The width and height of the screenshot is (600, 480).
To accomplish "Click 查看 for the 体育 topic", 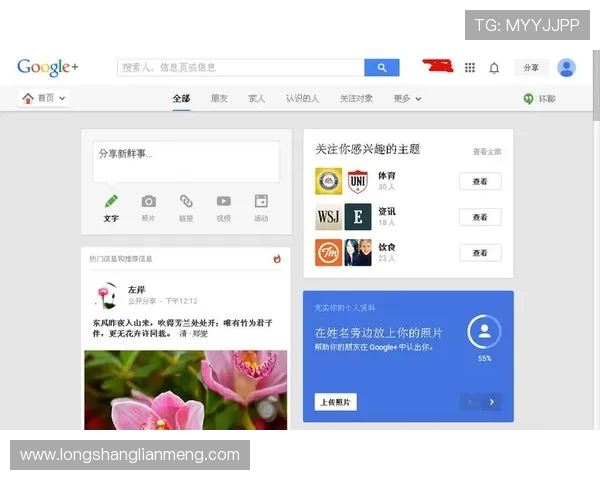I will coord(480,181).
